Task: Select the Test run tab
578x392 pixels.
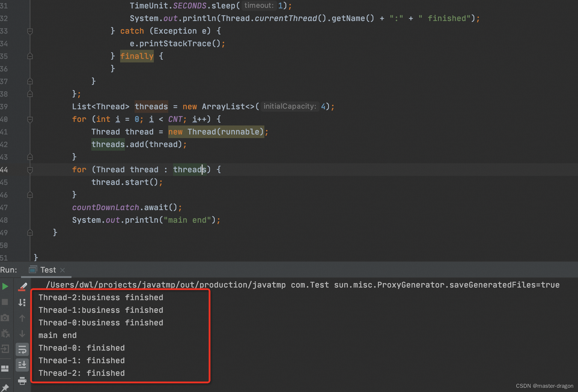Action: (48, 270)
